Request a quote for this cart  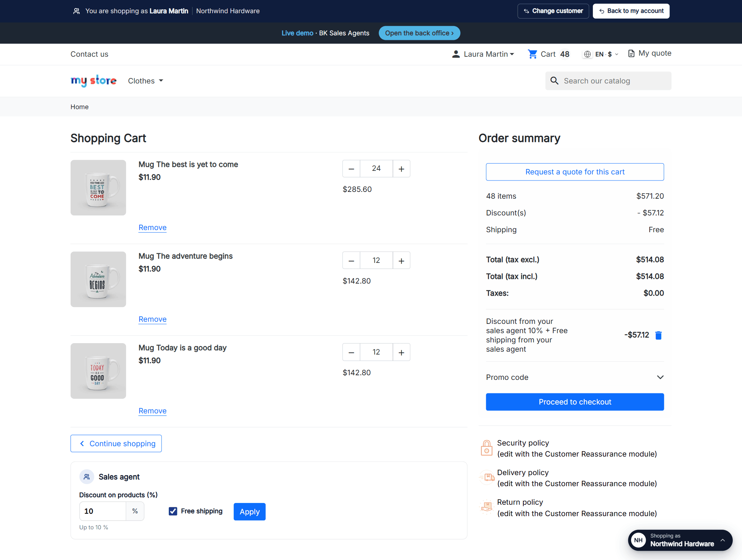coord(575,172)
